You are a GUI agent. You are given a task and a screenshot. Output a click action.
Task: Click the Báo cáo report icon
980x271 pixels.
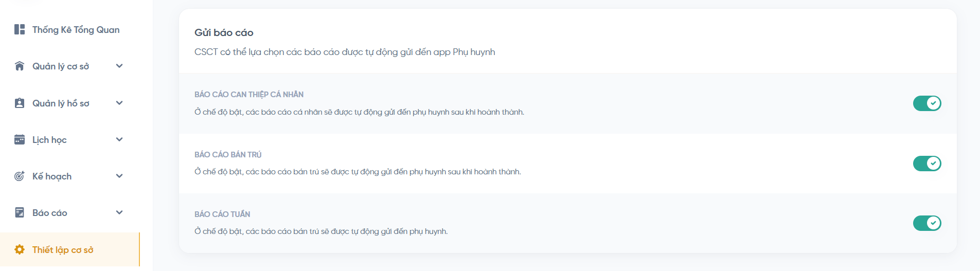click(x=20, y=212)
